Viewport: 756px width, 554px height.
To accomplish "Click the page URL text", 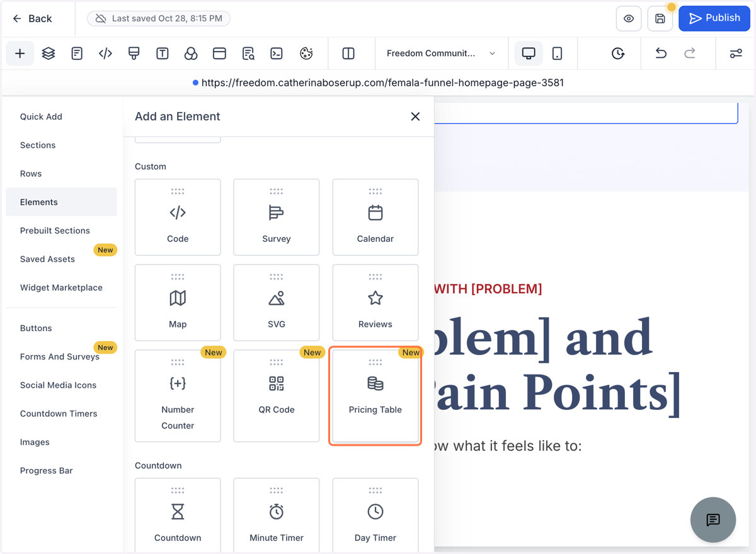I will pyautogui.click(x=382, y=82).
